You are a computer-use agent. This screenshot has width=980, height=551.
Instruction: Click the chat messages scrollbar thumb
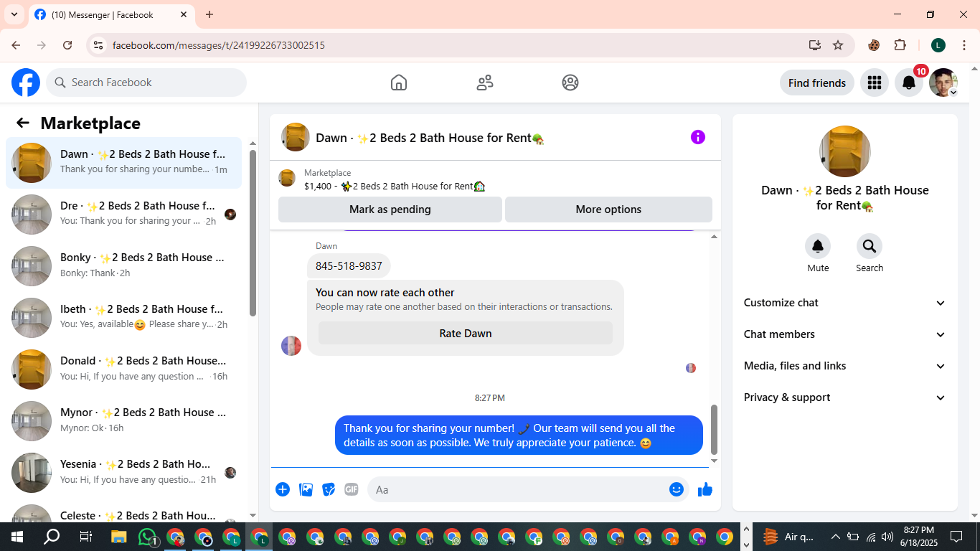point(714,429)
